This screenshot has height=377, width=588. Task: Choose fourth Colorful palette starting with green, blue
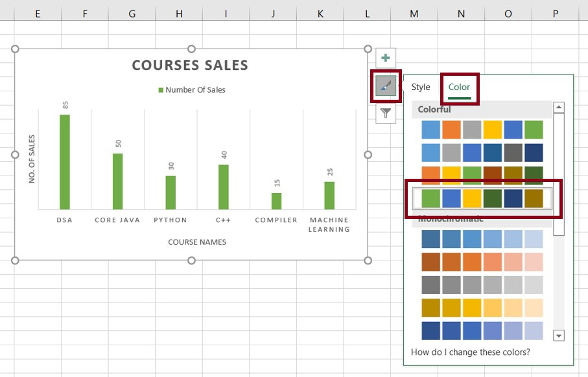pyautogui.click(x=482, y=198)
